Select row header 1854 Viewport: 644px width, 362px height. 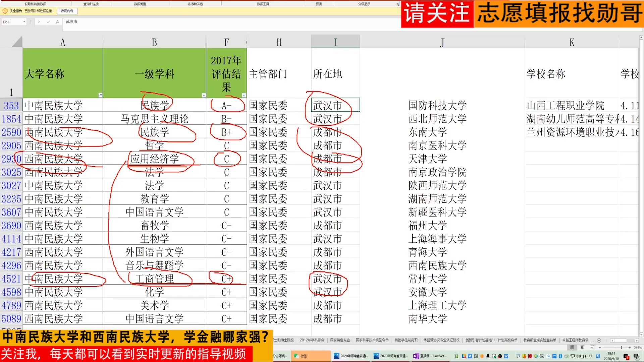pos(11,119)
